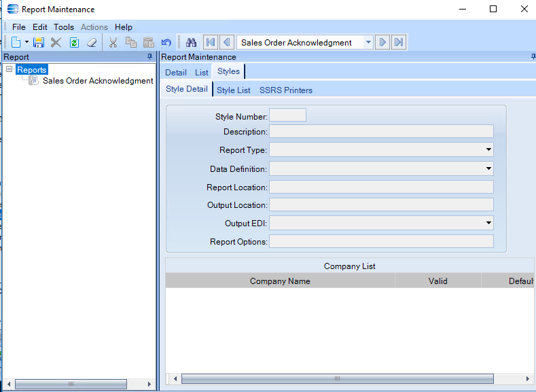Click the New document toolbar icon
Viewport: 536px width, 392px height.
tap(16, 42)
